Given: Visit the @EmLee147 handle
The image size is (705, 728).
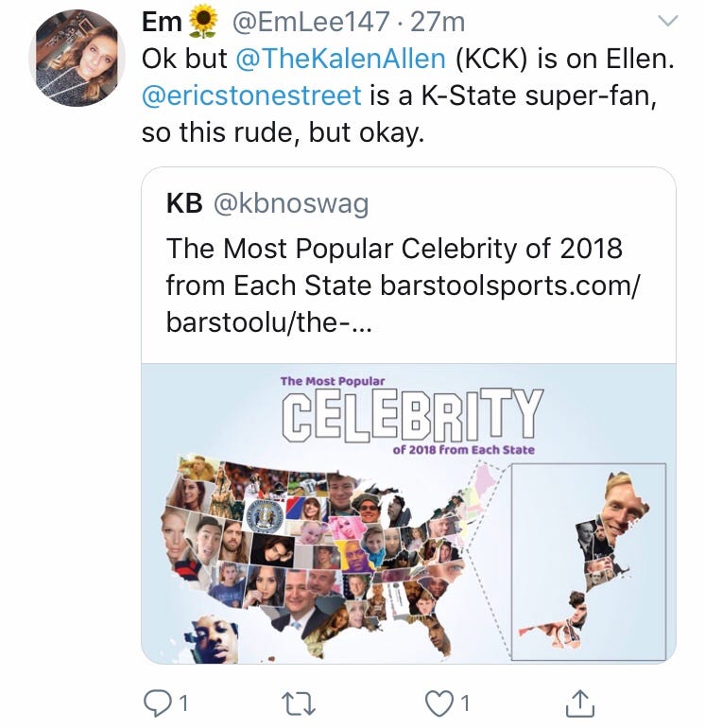Looking at the screenshot, I should pos(305,21).
